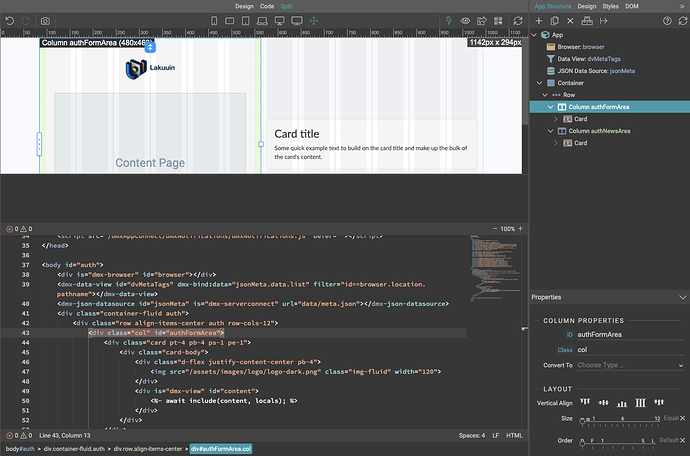Select JSON Data Source: jsonMeta item
The image size is (690, 456).
(590, 70)
